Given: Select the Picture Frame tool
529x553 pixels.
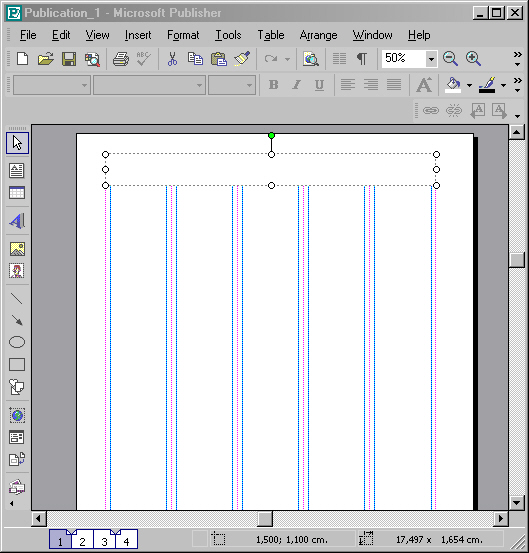Looking at the screenshot, I should pyautogui.click(x=17, y=249).
